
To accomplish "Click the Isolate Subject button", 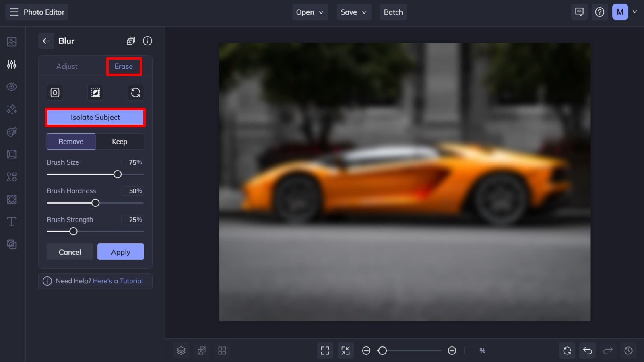I will 95,117.
